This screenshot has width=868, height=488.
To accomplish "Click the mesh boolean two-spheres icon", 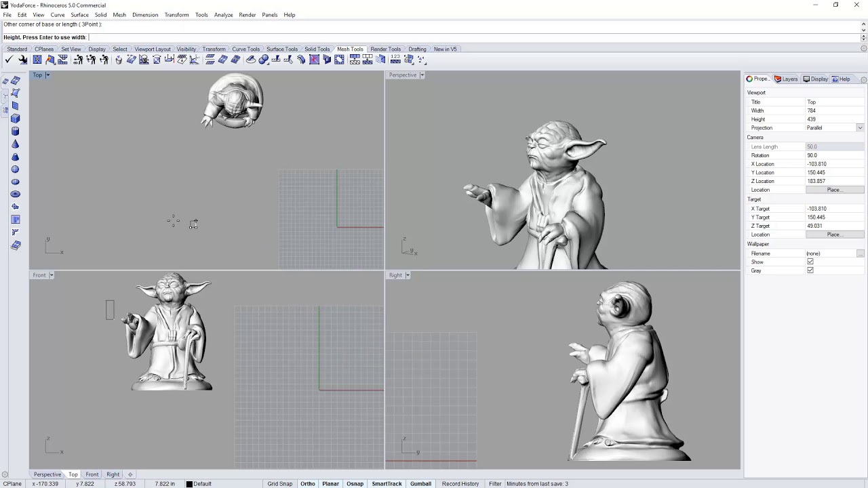I will 264,60.
